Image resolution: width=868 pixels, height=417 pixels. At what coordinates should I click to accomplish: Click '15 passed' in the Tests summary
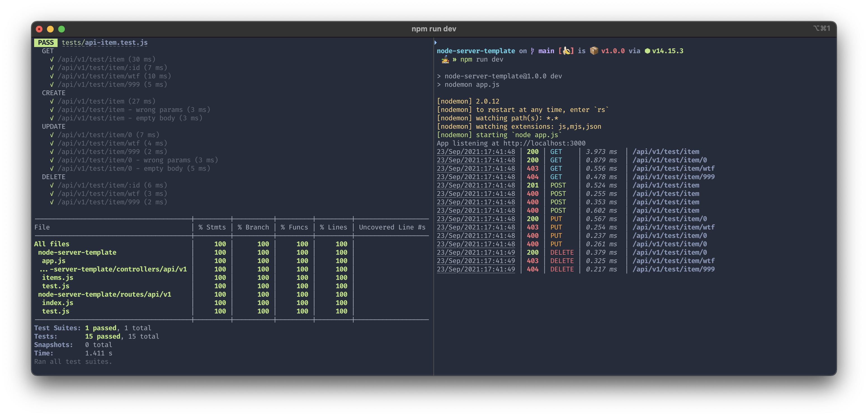102,336
